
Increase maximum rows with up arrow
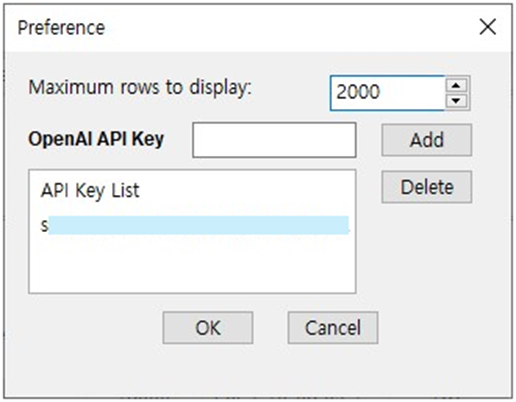[x=456, y=85]
